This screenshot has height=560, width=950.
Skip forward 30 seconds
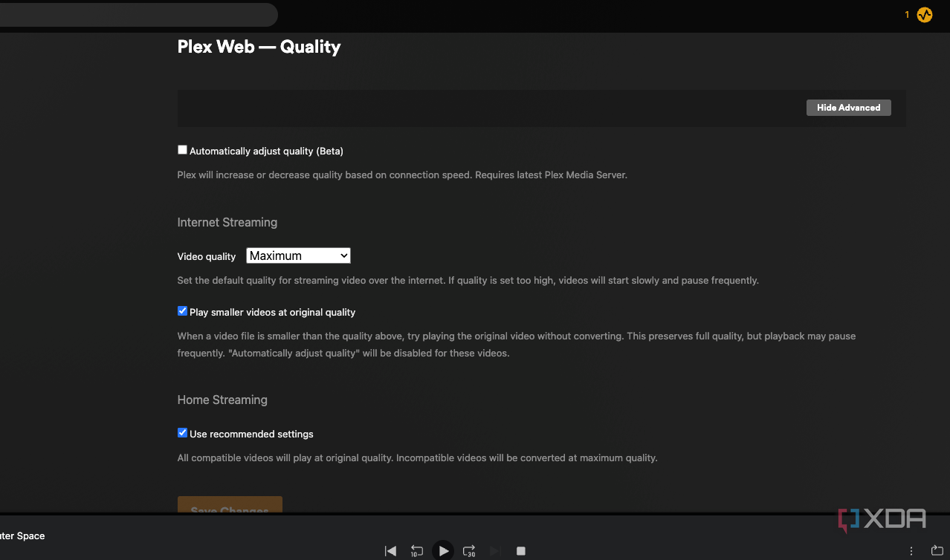pos(469,551)
